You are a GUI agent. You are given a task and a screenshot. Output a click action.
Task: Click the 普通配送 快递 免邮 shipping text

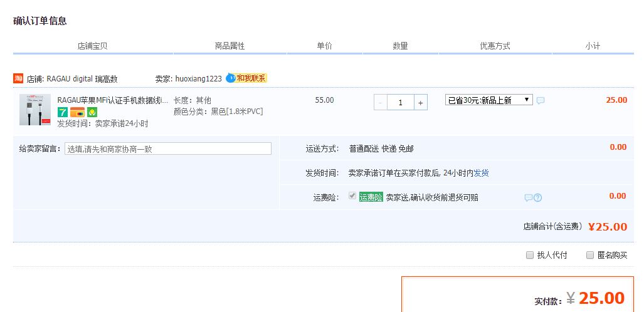click(381, 148)
